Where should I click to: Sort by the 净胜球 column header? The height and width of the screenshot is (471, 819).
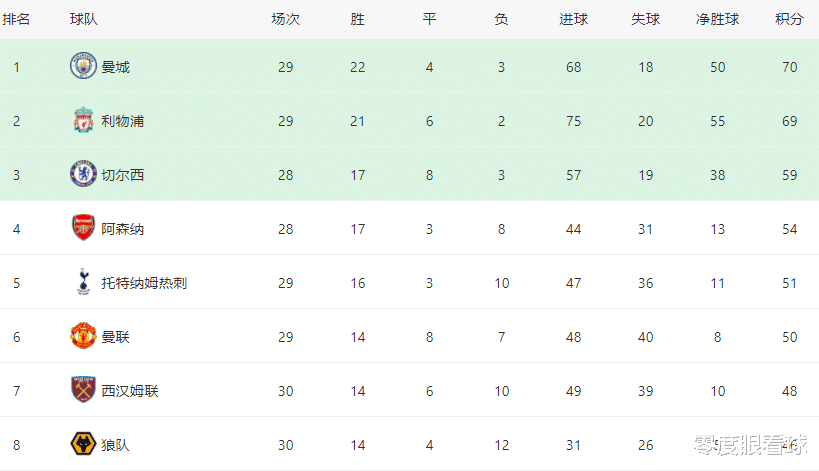click(x=717, y=19)
